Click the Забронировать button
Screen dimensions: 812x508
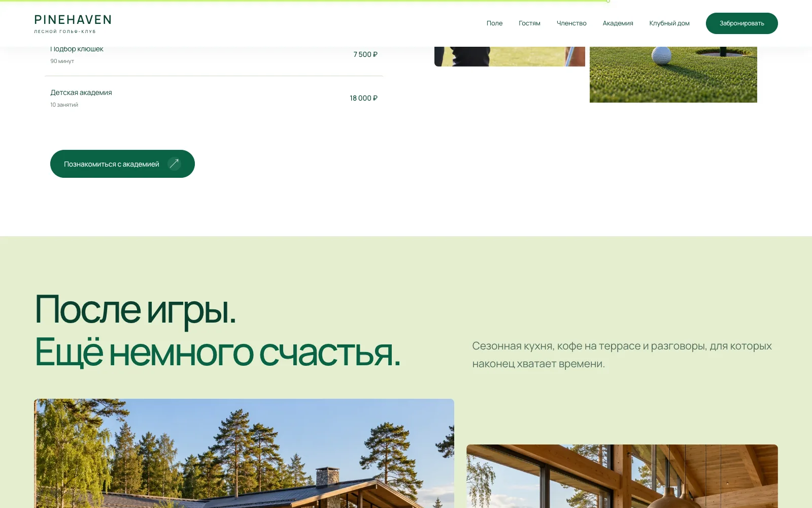pyautogui.click(x=741, y=23)
